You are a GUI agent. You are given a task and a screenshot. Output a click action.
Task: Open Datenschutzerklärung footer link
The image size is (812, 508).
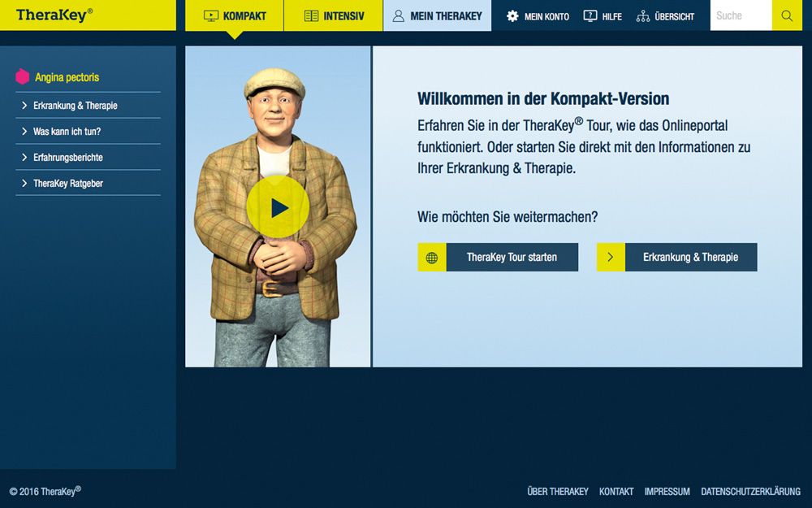pyautogui.click(x=751, y=491)
